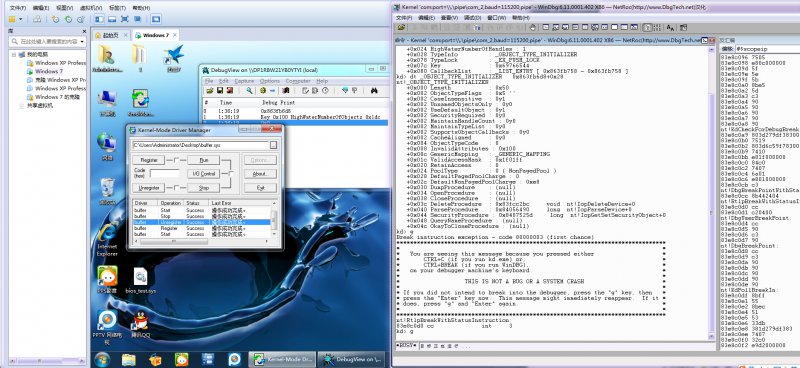
Task: Click Stop button in Driver Manager
Action: click(203, 188)
